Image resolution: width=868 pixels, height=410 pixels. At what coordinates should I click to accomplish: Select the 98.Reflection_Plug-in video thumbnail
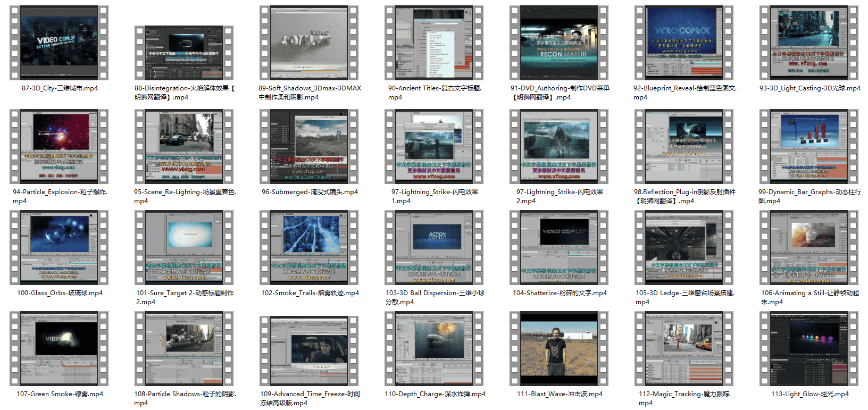(x=684, y=146)
